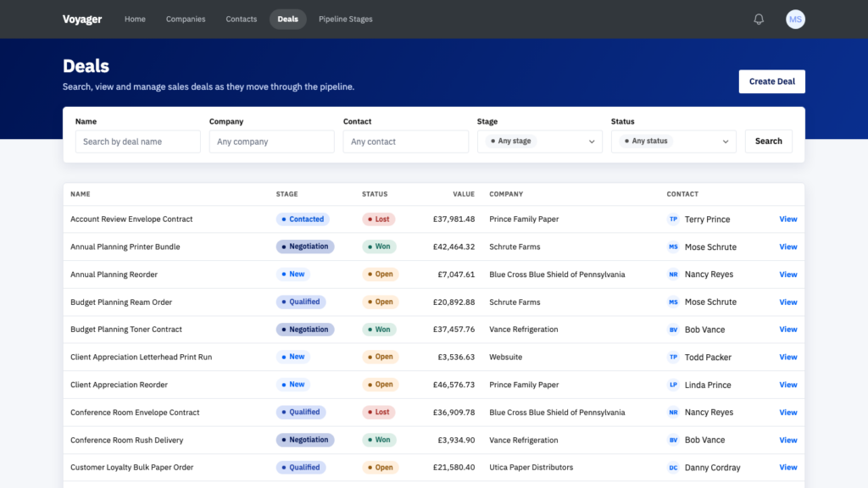Image resolution: width=868 pixels, height=488 pixels.
Task: Switch to the Contacts tab
Action: click(242, 19)
